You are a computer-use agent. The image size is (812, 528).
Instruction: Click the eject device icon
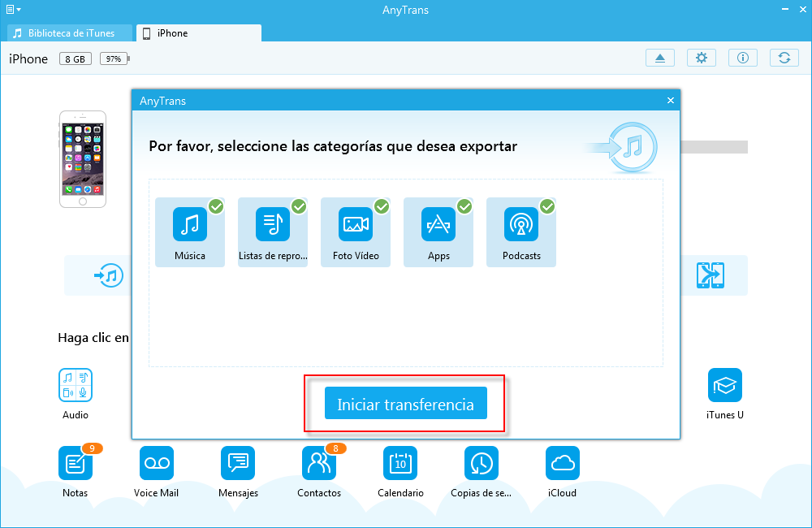tap(659, 58)
